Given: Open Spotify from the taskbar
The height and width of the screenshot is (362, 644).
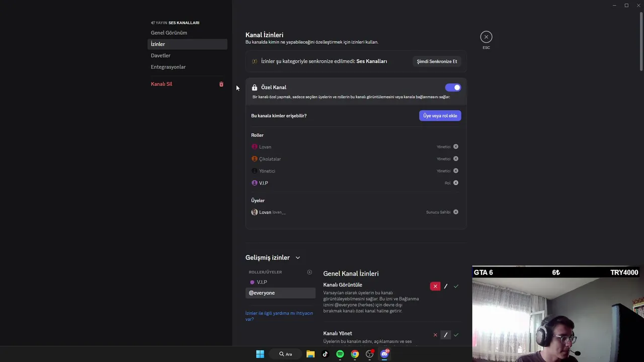Looking at the screenshot, I should pos(340,354).
